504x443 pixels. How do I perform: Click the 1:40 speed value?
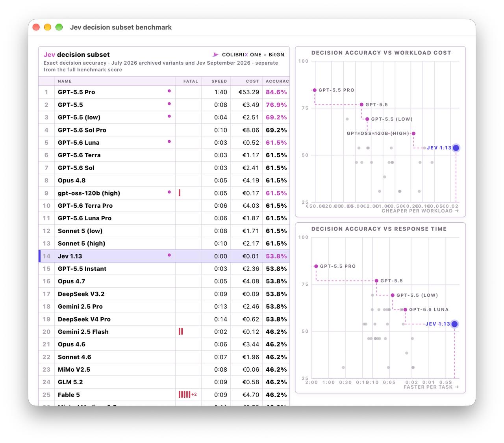[221, 92]
